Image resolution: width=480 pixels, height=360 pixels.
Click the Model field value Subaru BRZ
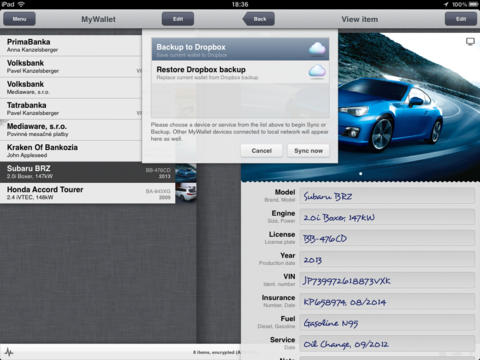coord(387,196)
